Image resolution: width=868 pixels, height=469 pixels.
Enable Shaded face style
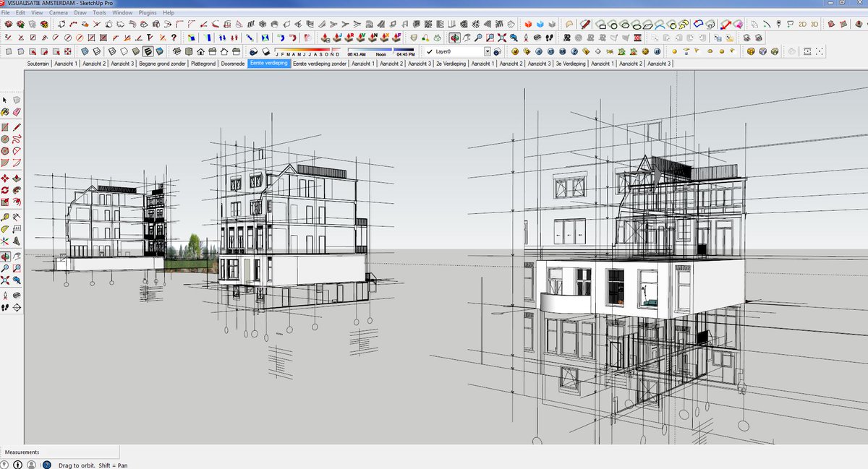[x=136, y=51]
